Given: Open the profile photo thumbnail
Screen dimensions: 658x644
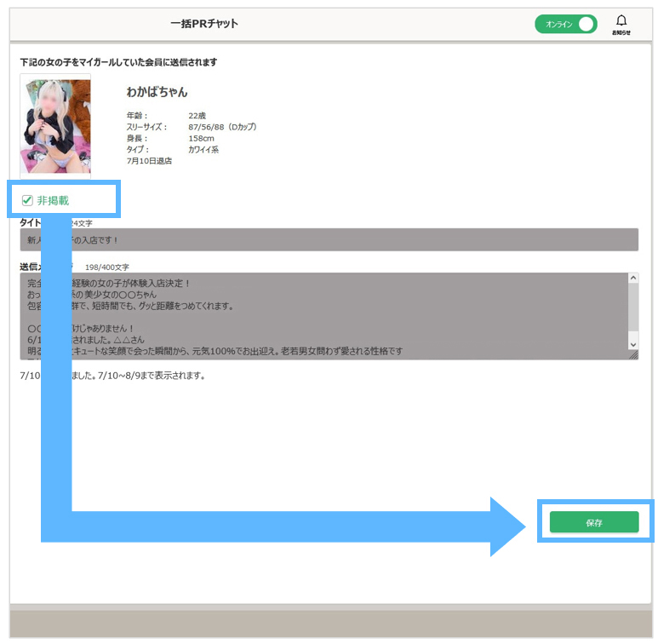Looking at the screenshot, I should 55,126.
